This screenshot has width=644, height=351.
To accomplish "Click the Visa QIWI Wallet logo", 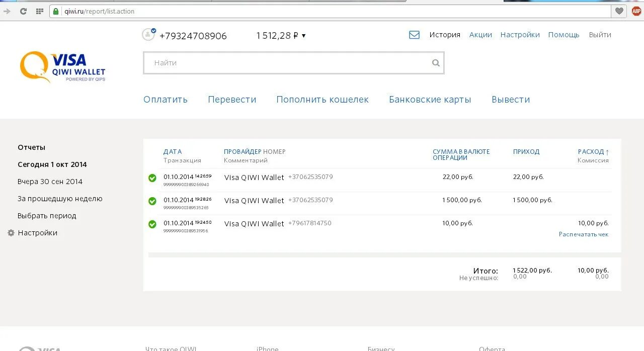I will pyautogui.click(x=63, y=67).
